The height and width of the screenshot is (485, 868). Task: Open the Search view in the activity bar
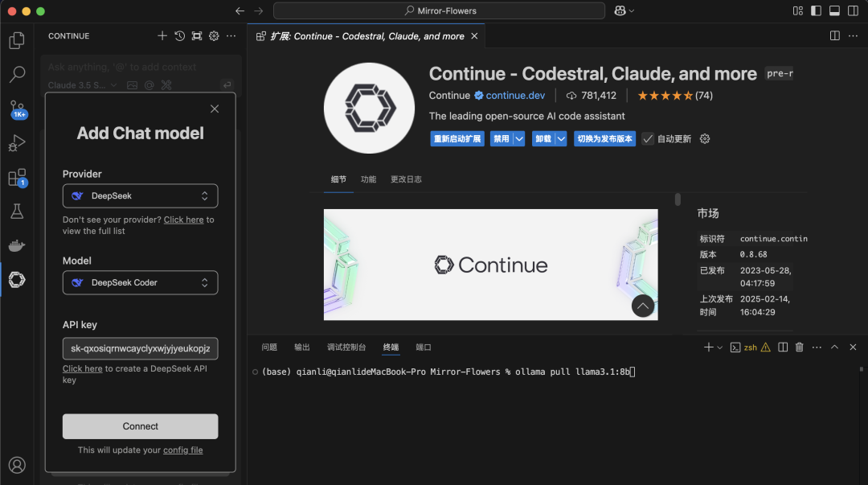[17, 74]
